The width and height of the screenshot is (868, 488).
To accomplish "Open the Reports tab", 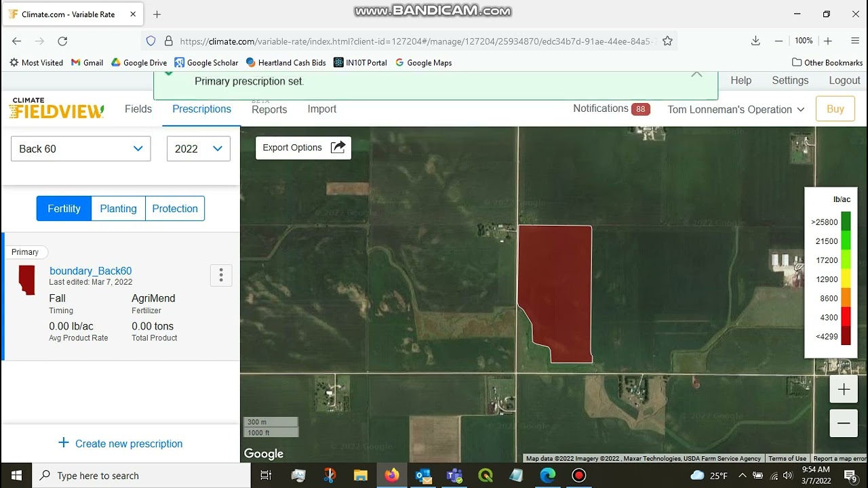I will click(269, 109).
